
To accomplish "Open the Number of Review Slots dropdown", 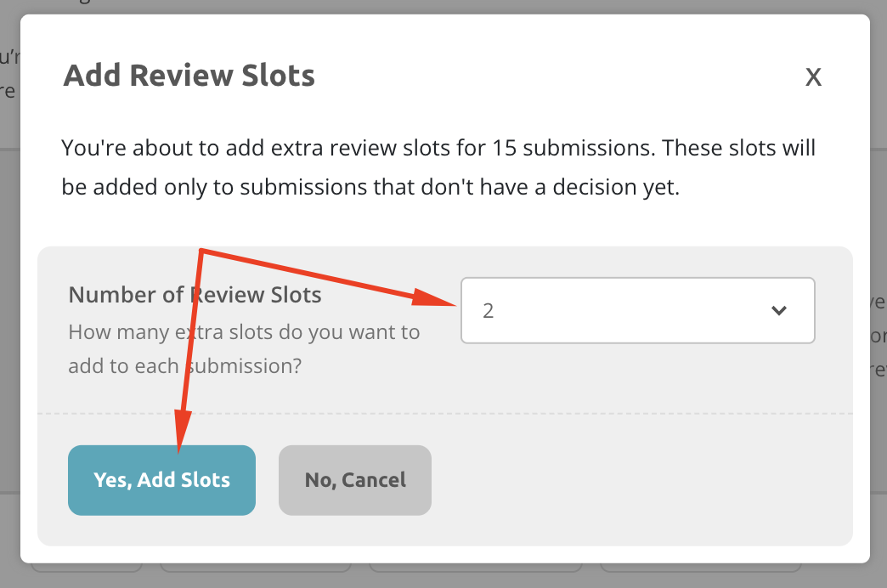I will click(637, 310).
